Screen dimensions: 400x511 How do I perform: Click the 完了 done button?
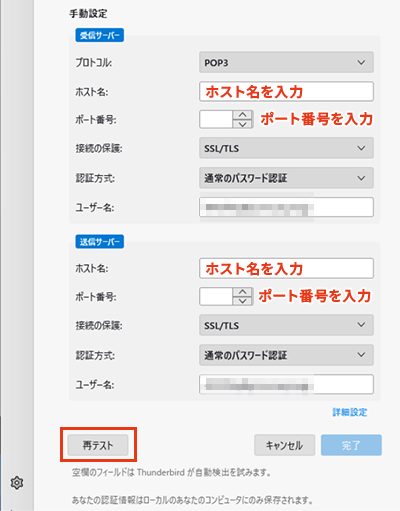(x=351, y=445)
